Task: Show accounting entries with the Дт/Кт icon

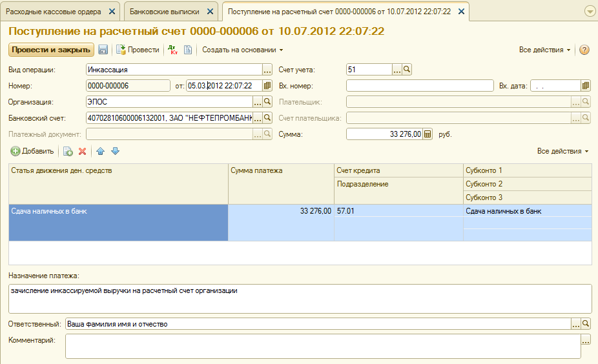Action: pos(173,50)
